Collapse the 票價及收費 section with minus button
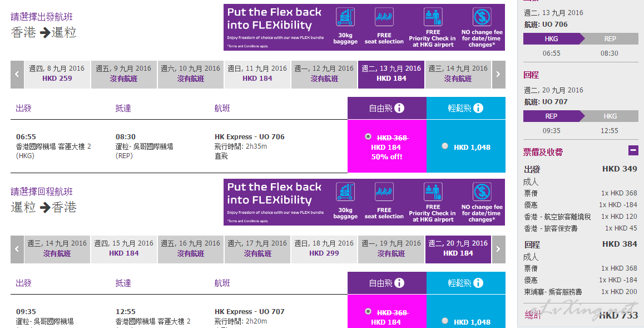The width and height of the screenshot is (644, 328). pos(633,150)
